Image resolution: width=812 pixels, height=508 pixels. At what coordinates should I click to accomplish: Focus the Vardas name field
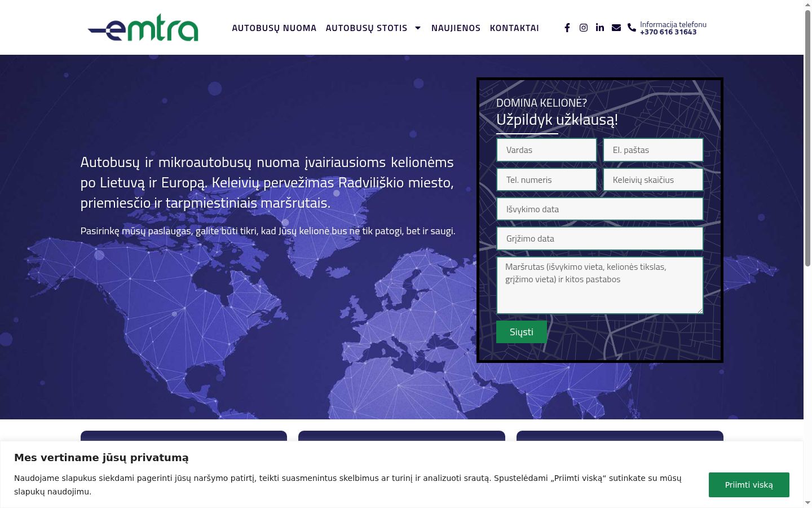click(546, 150)
